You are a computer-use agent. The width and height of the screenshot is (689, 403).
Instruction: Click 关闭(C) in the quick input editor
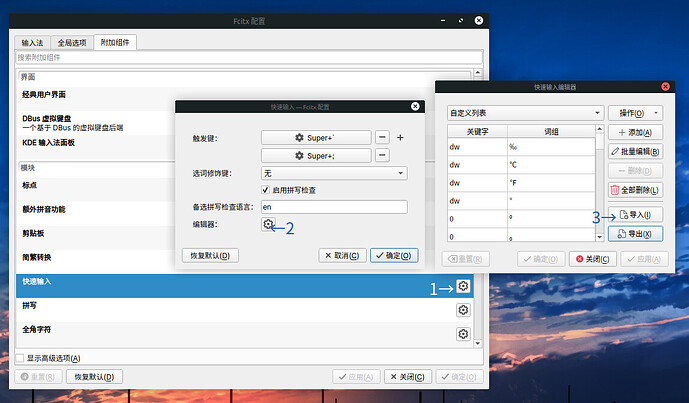point(593,259)
